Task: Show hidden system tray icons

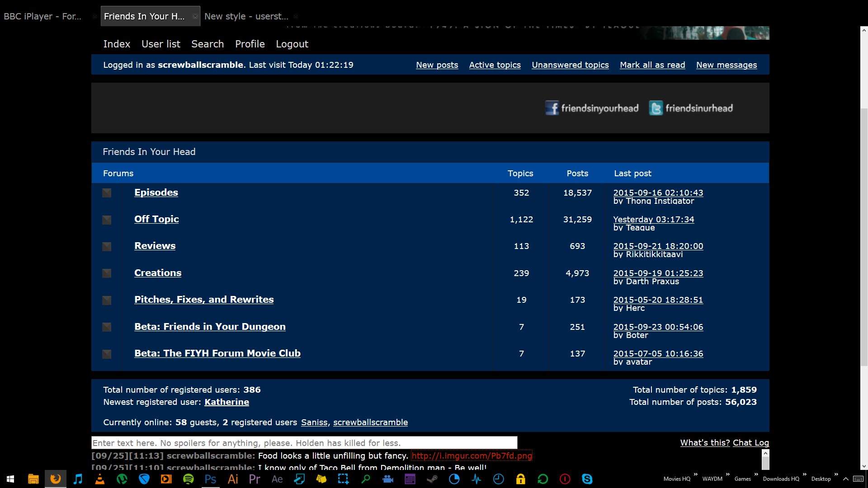Action: [x=845, y=479]
